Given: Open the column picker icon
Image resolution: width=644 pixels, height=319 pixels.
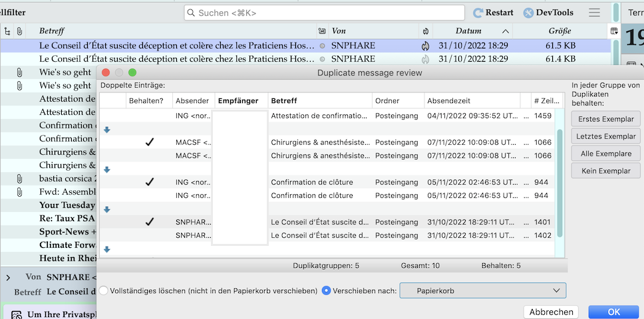Looking at the screenshot, I should point(614,31).
